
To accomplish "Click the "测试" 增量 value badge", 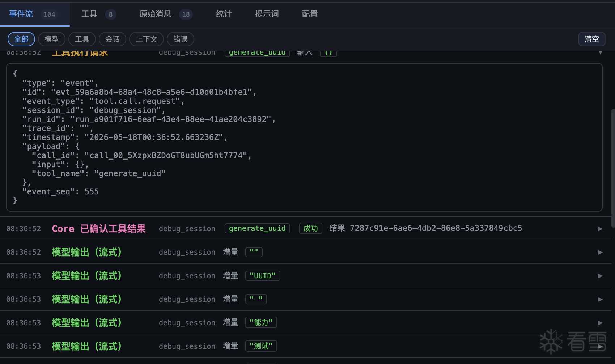I will pos(261,346).
